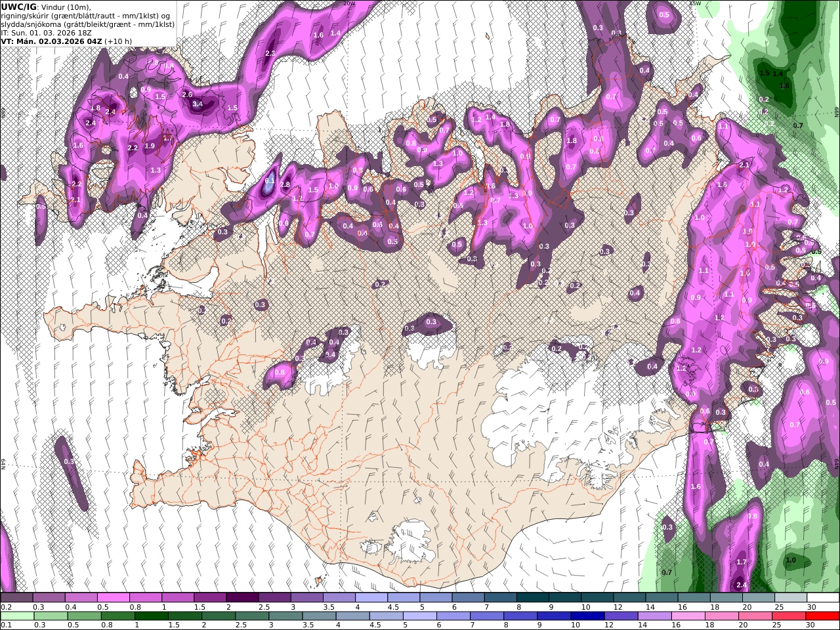Click the 25 label in the top legend
Image resolution: width=840 pixels, height=630 pixels.
pos(779,607)
